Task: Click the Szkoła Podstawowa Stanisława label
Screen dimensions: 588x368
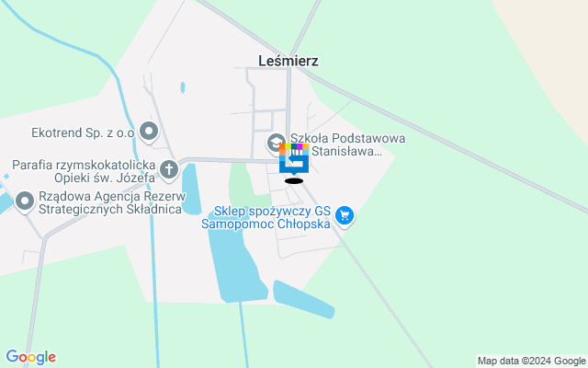Action: click(347, 144)
